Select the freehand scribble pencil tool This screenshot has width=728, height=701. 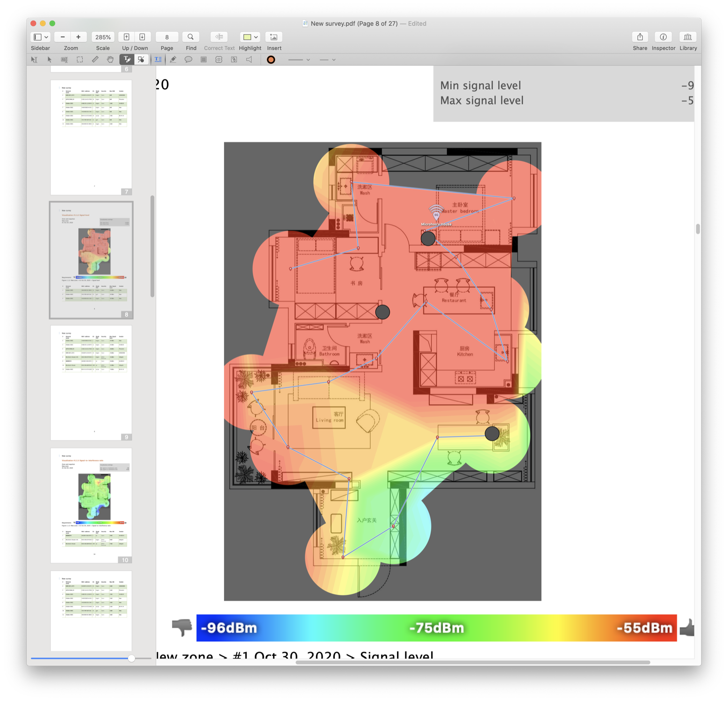[x=173, y=60]
